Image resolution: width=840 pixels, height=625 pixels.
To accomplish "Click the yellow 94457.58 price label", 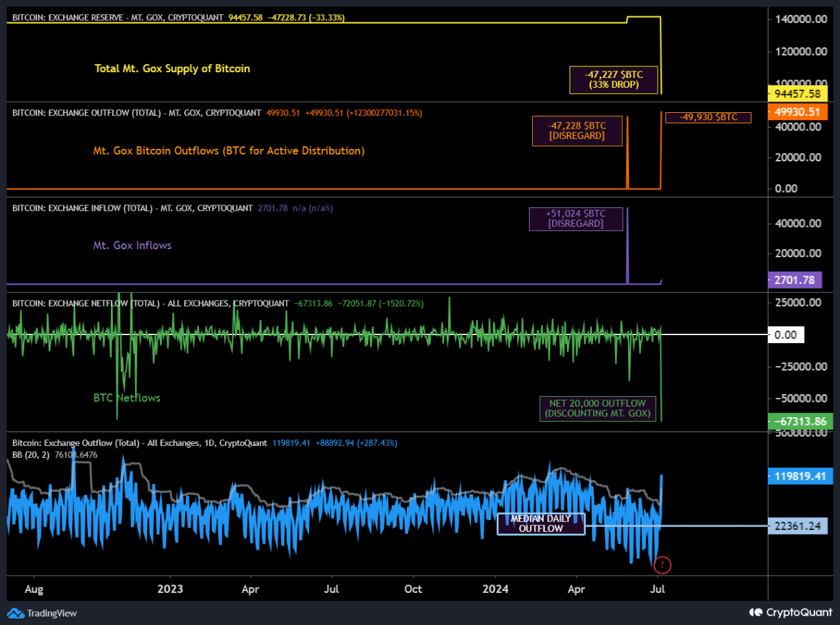I will pos(797,94).
